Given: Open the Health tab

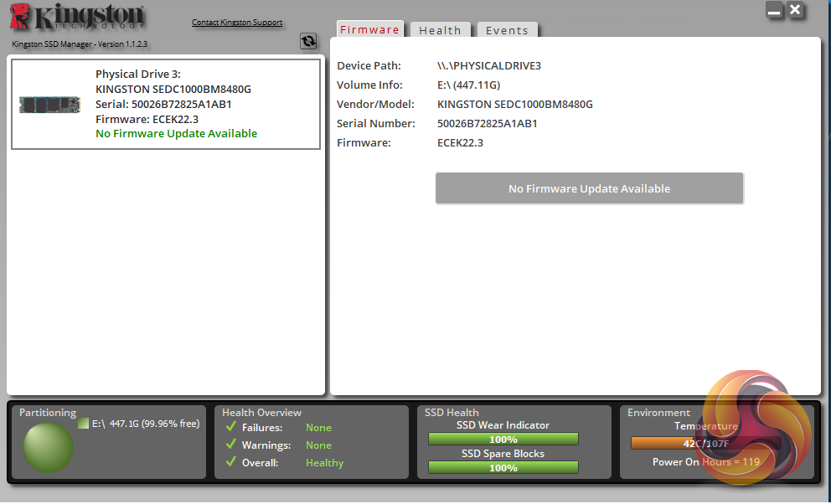Looking at the screenshot, I should tap(440, 30).
